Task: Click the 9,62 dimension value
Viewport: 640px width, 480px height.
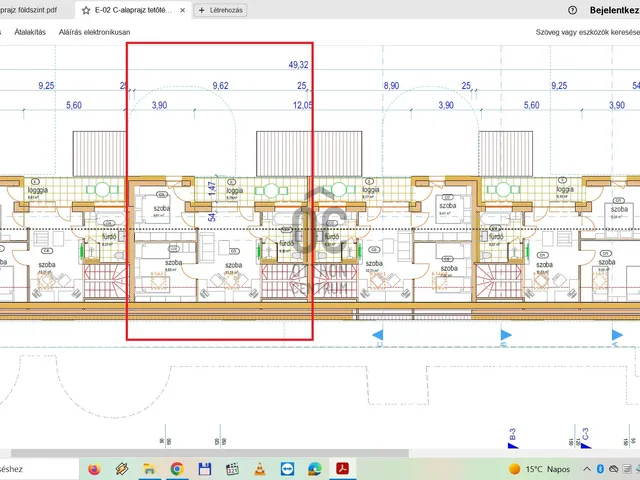Action: [x=220, y=86]
